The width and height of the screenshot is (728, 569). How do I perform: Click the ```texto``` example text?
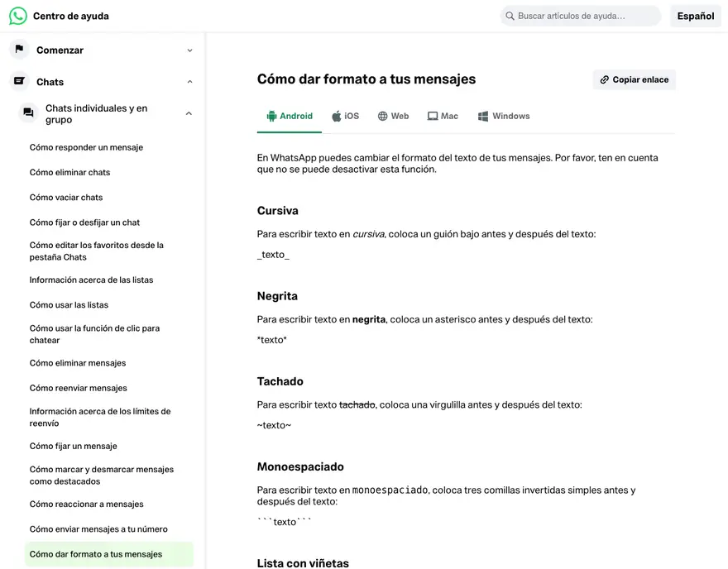(284, 522)
